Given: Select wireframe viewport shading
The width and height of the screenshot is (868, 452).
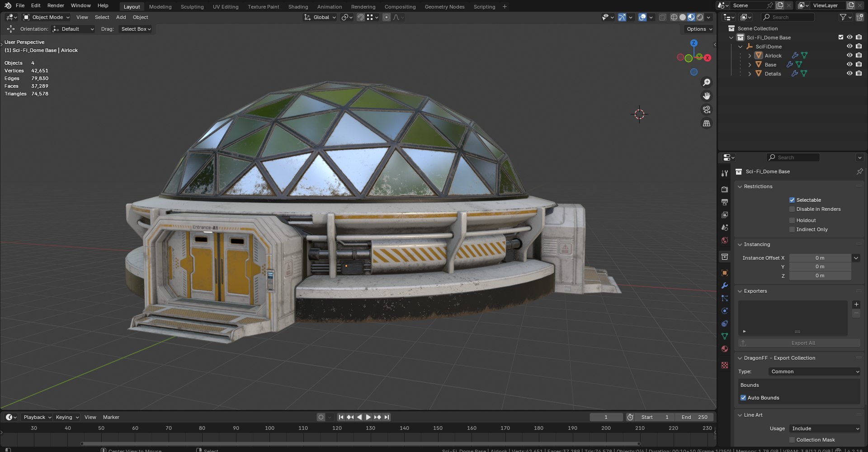Looking at the screenshot, I should coord(674,17).
